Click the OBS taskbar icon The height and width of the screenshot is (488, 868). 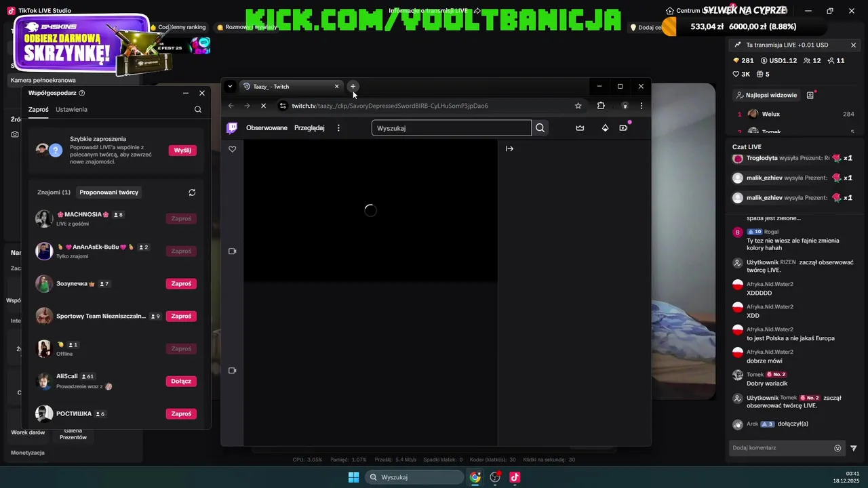coord(495,477)
